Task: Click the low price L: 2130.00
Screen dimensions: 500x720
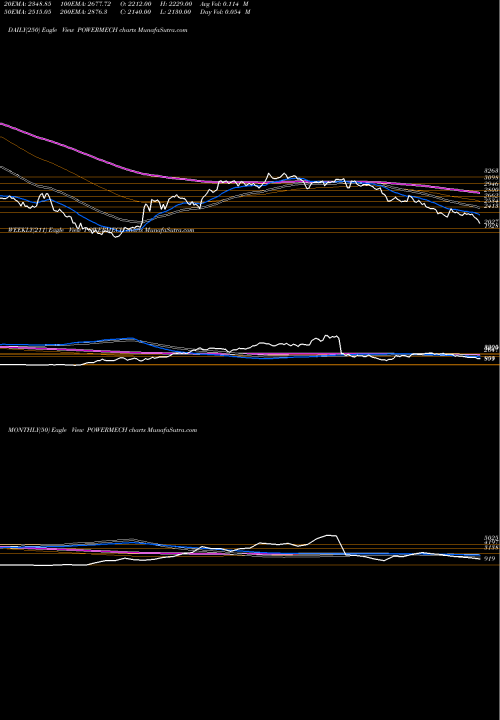Action: click(174, 12)
